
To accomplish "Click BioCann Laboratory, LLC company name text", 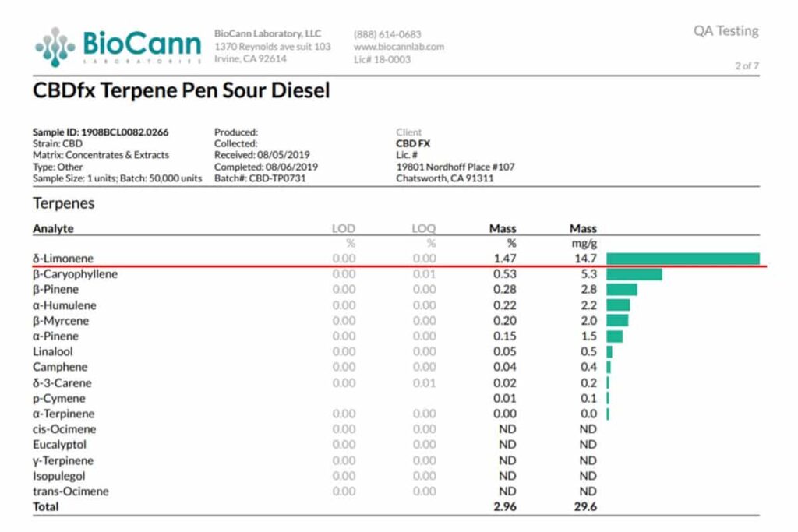I will [268, 33].
